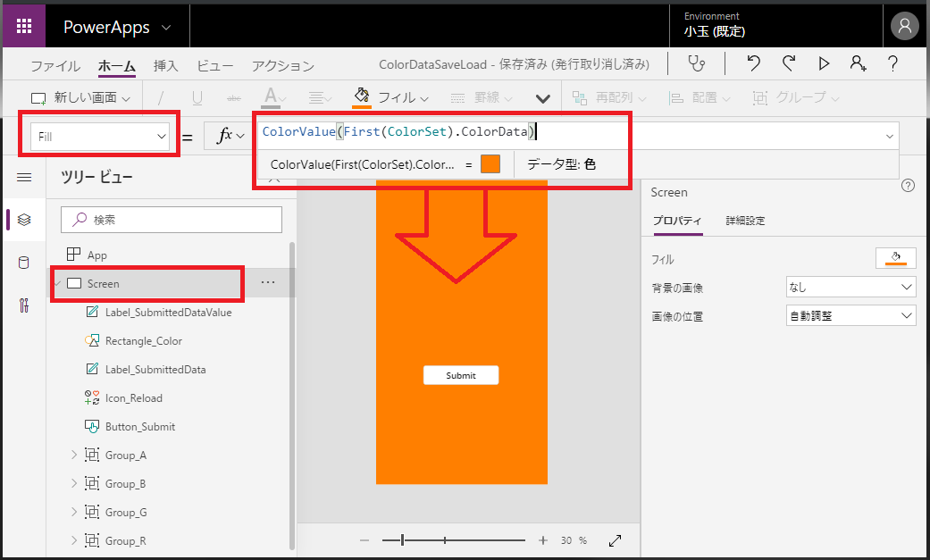Click the tree view vertical scrollbar

coord(292,396)
